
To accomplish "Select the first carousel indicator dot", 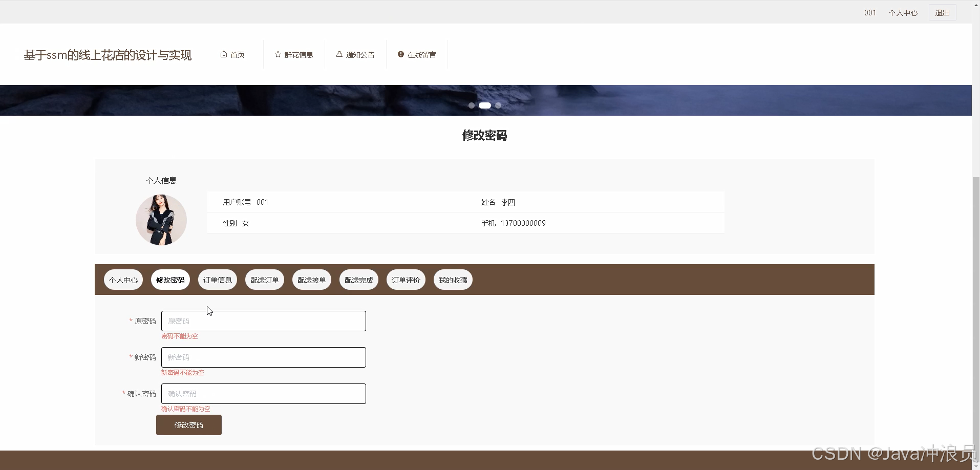I will pyautogui.click(x=471, y=105).
